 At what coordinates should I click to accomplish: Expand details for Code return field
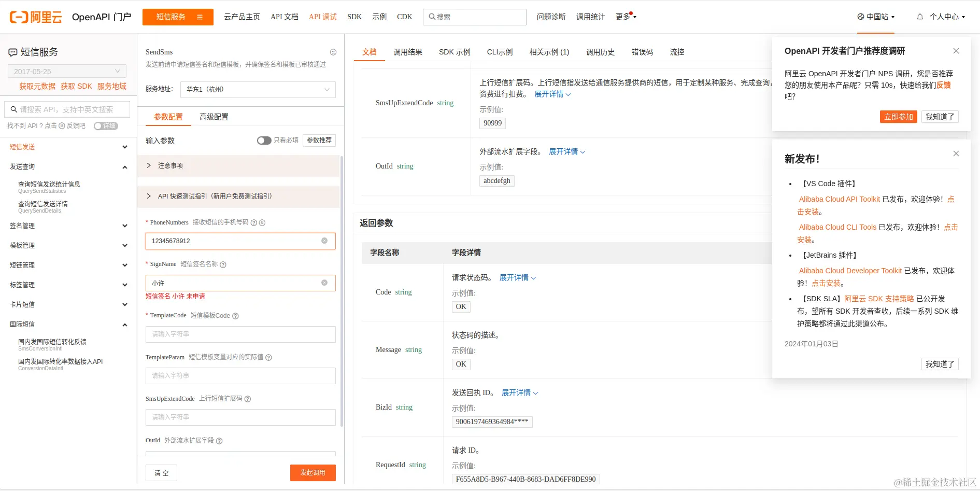coord(518,277)
